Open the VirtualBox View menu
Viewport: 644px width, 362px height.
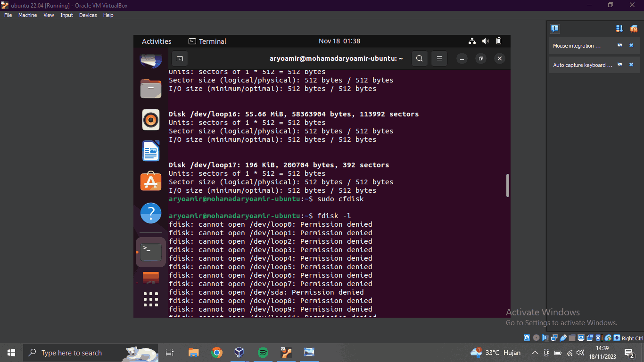pyautogui.click(x=49, y=15)
